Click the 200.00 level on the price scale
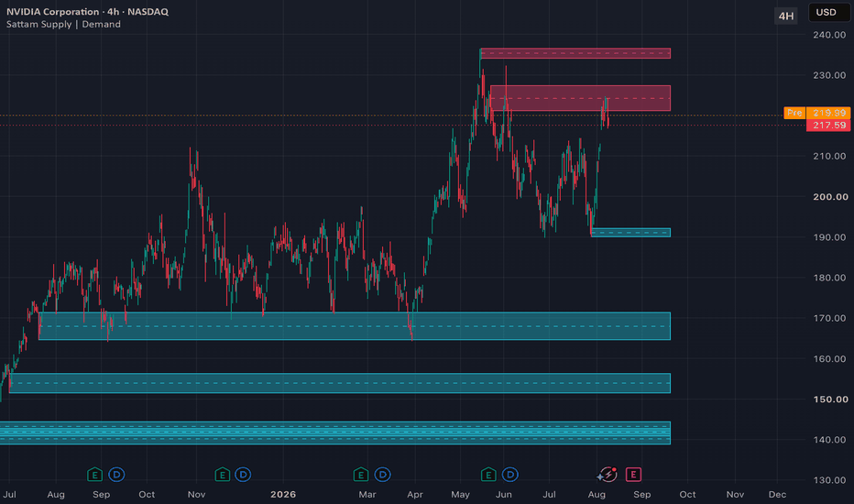This screenshot has width=854, height=504. pyautogui.click(x=830, y=197)
